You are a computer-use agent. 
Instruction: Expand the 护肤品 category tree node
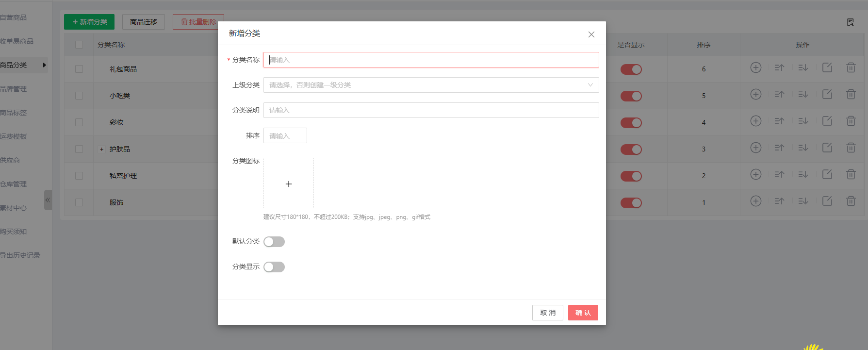[101, 149]
